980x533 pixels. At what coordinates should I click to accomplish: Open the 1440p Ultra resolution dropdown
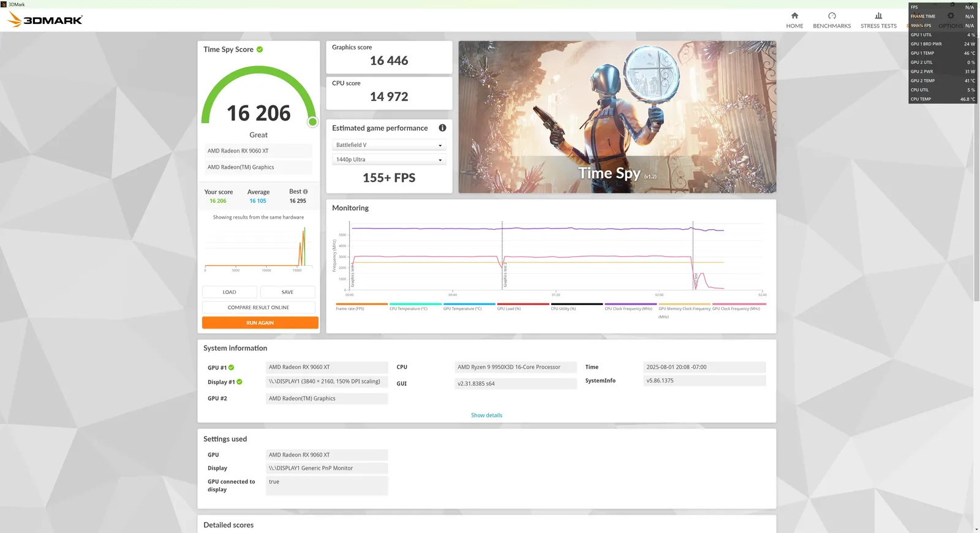[x=389, y=160]
